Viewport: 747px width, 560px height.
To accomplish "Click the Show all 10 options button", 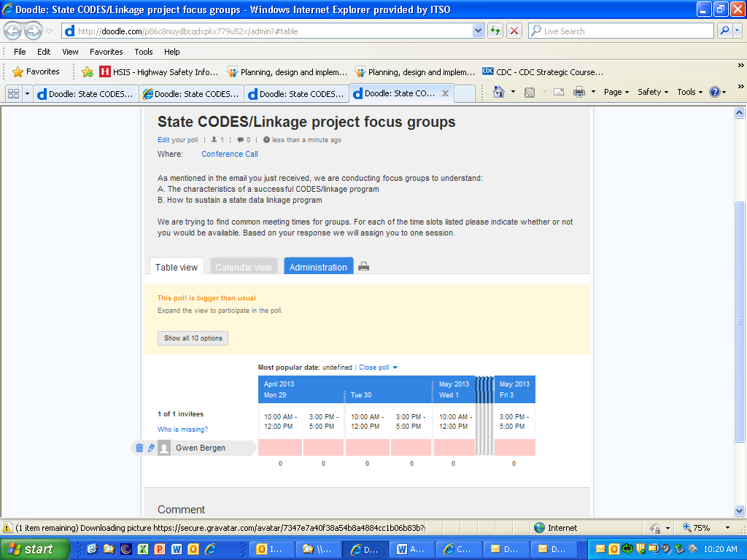I will point(193,338).
